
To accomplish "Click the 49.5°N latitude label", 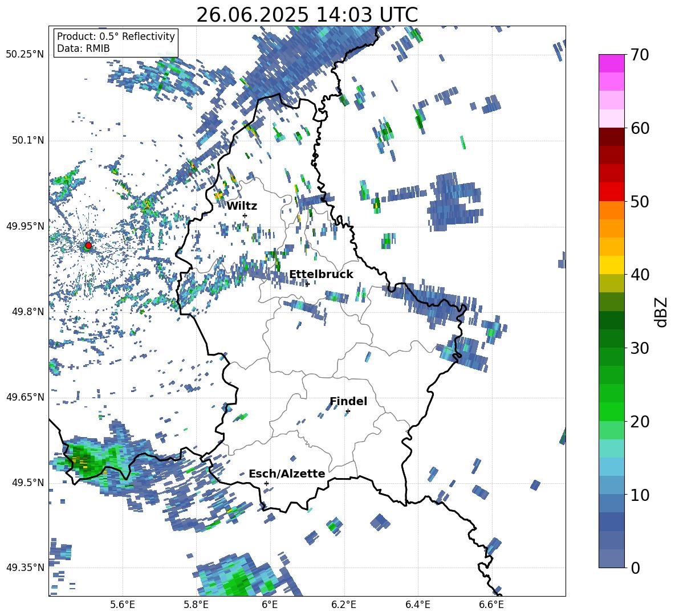I will coord(27,483).
